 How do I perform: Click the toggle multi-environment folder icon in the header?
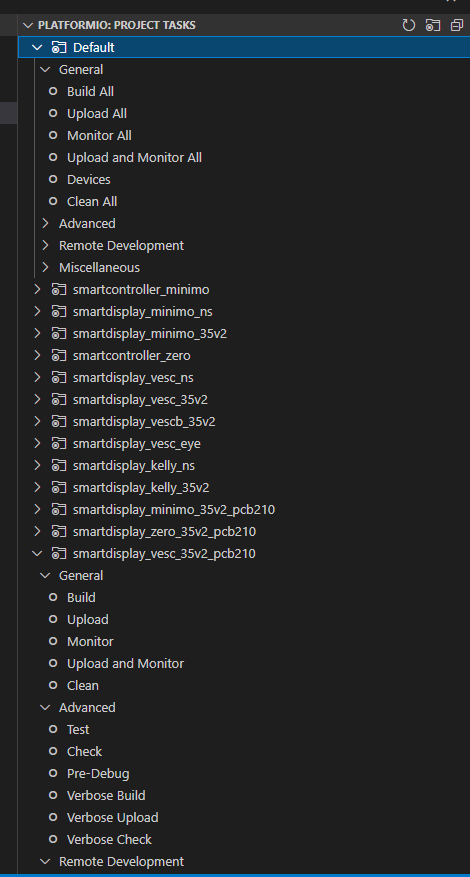click(x=433, y=25)
